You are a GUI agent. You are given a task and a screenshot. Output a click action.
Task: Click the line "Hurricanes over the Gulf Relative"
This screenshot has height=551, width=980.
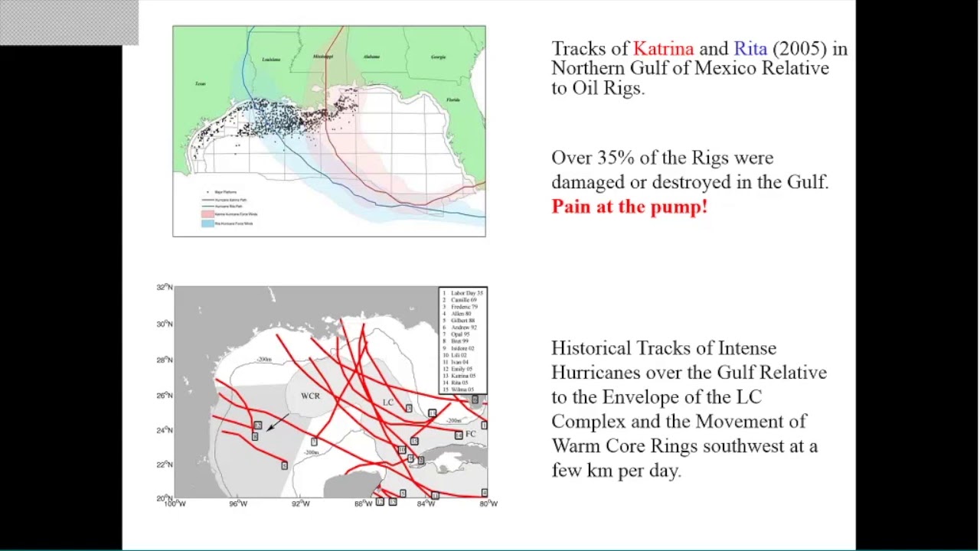click(689, 373)
